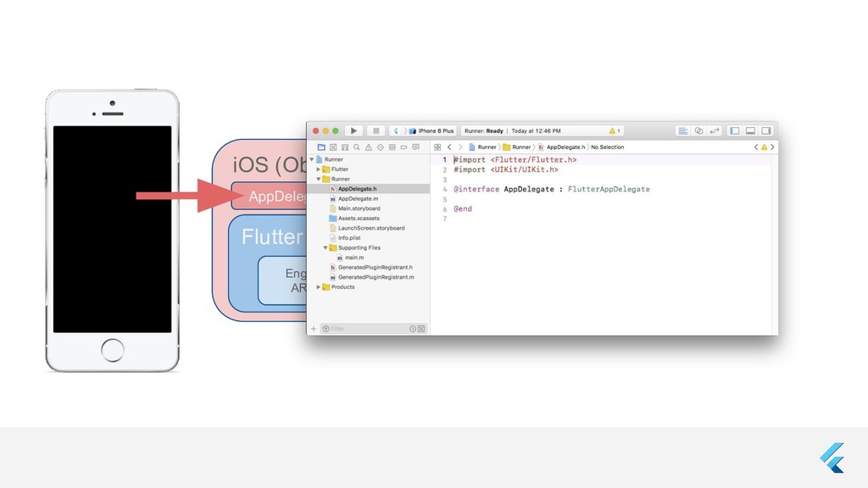Click Runner project in jump bar
Image resolution: width=868 pixels, height=488 pixels.
point(482,147)
